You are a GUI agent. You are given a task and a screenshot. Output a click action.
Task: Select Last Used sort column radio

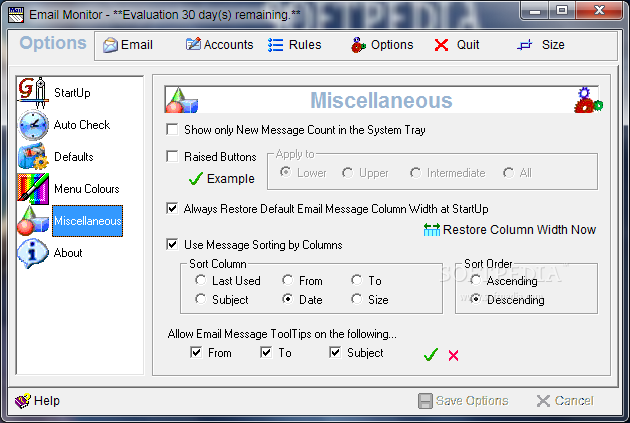coord(200,280)
